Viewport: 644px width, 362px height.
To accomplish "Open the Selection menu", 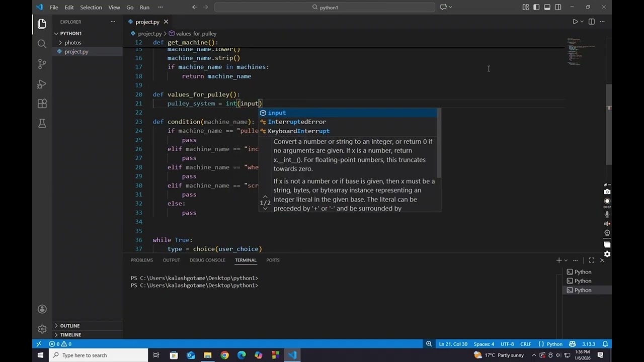I will pyautogui.click(x=91, y=7).
